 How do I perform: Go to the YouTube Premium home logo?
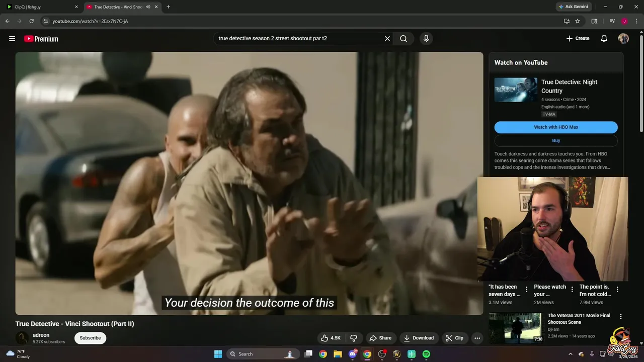point(41,39)
